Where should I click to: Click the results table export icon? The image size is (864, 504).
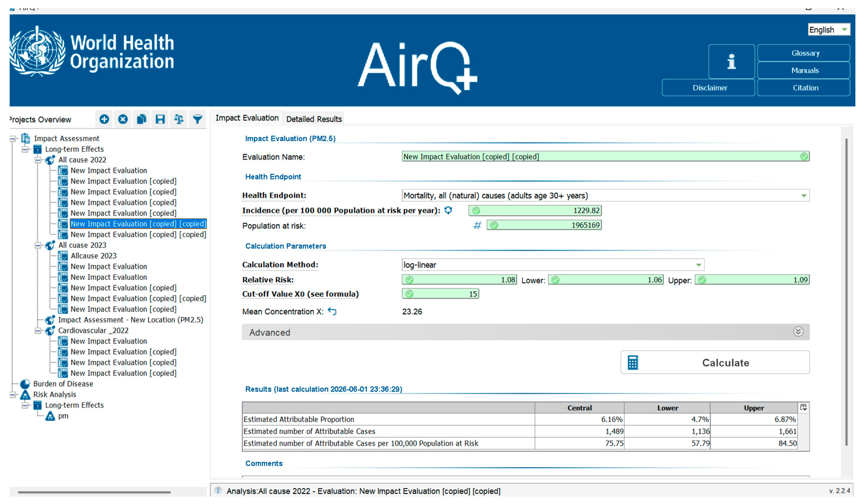804,408
